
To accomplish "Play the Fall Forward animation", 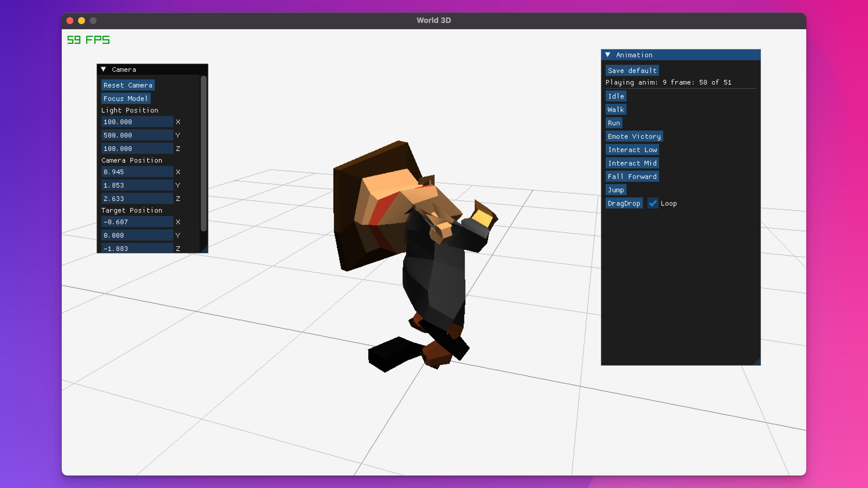I will click(x=632, y=176).
